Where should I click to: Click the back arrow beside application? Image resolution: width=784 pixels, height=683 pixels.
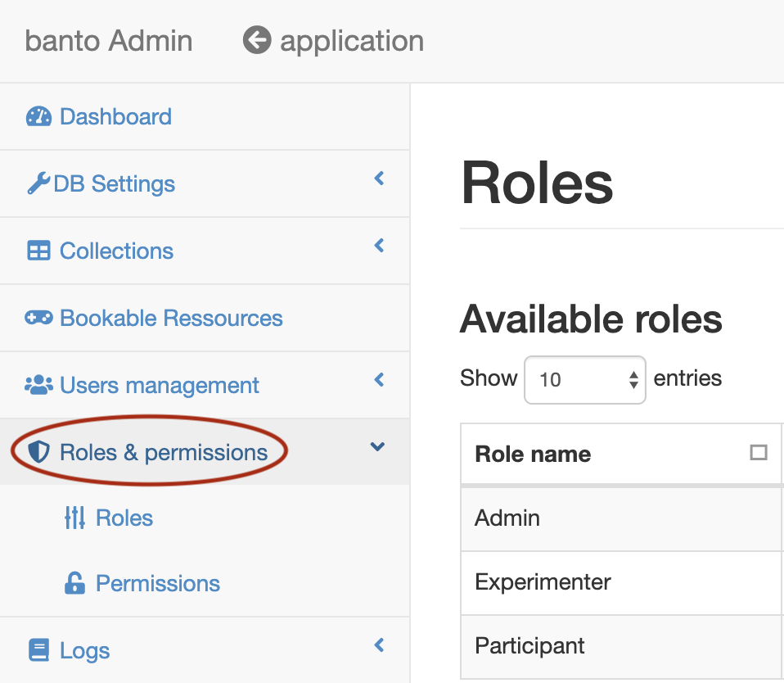tap(256, 40)
